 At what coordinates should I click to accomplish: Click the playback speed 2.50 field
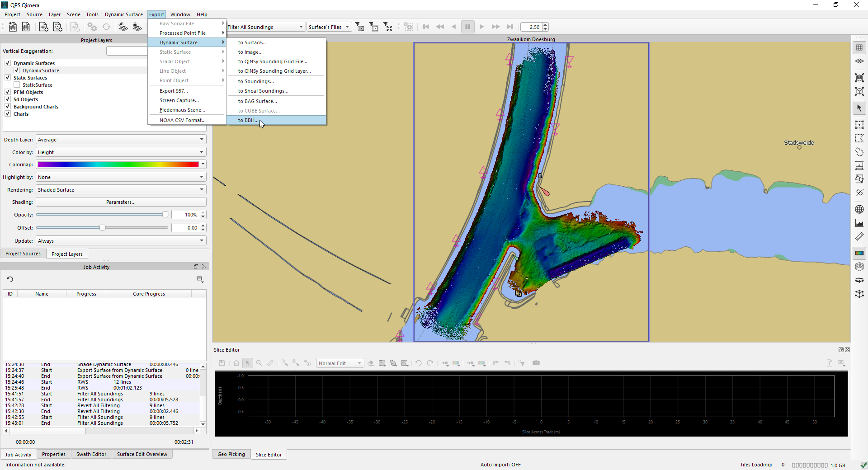pos(531,27)
